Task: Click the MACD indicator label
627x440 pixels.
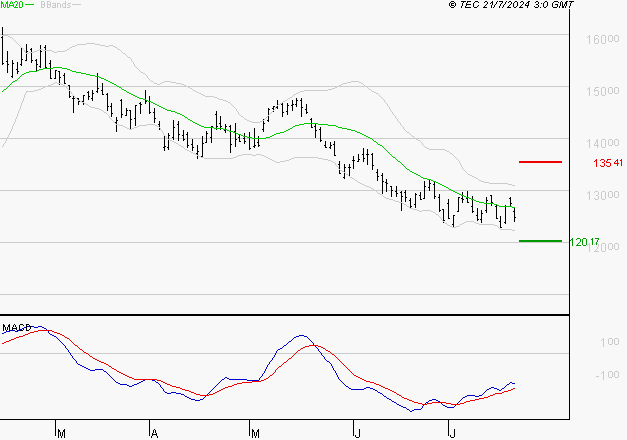Action: [x=17, y=328]
